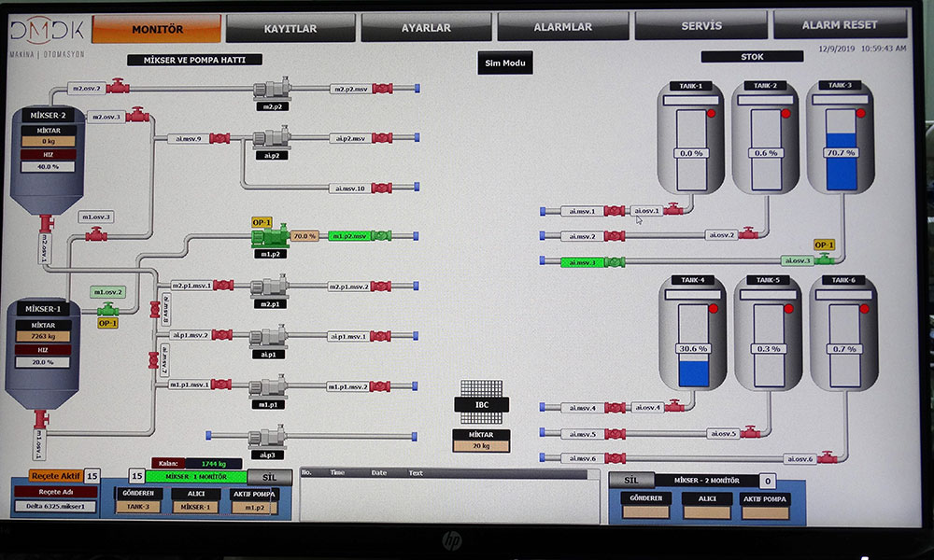Switch to the AYARLAR tab
The image size is (934, 560).
pos(426,27)
